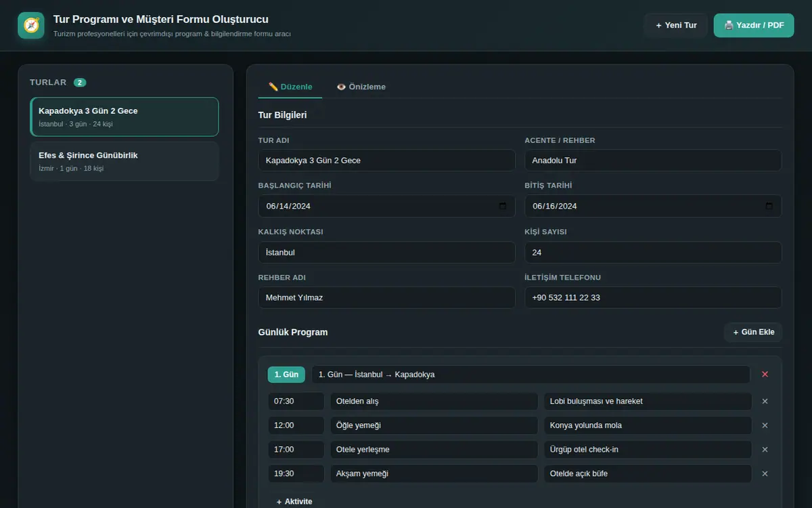
Task: Edit the Lobi buluşması ve hareket note
Action: pyautogui.click(x=648, y=401)
